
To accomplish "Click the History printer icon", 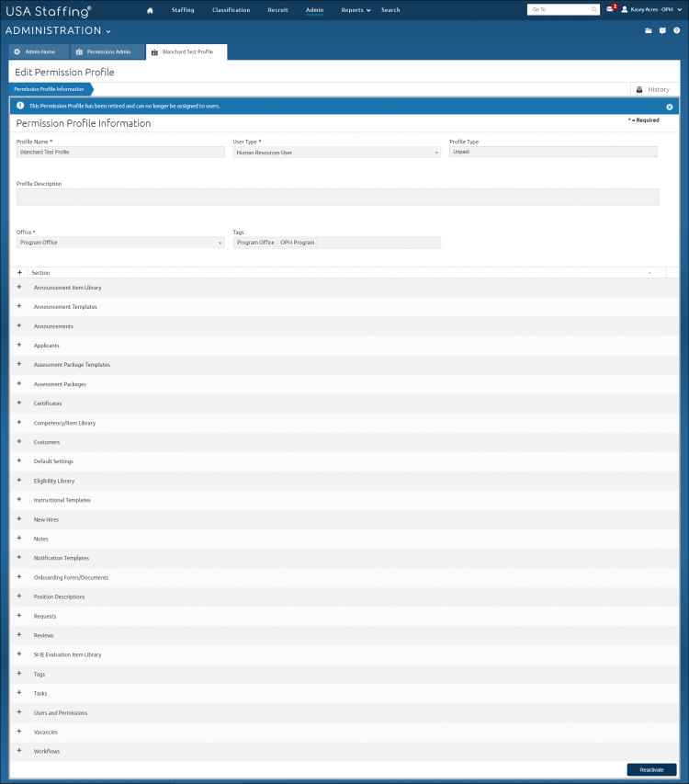I will pyautogui.click(x=639, y=89).
